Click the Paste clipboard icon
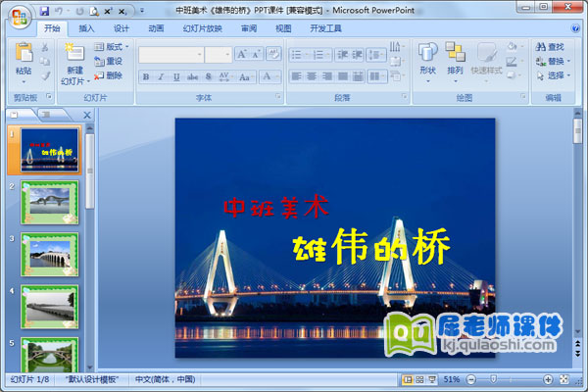This screenshot has height=392, width=588. (24, 53)
